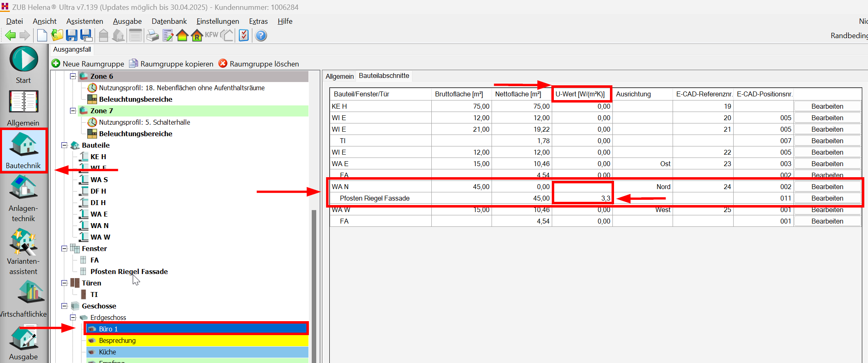
Task: Switch to the Allgemein tab
Action: [x=339, y=76]
